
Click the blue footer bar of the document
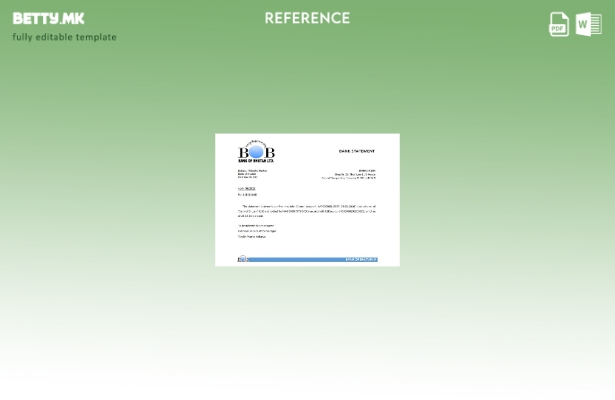click(x=300, y=259)
